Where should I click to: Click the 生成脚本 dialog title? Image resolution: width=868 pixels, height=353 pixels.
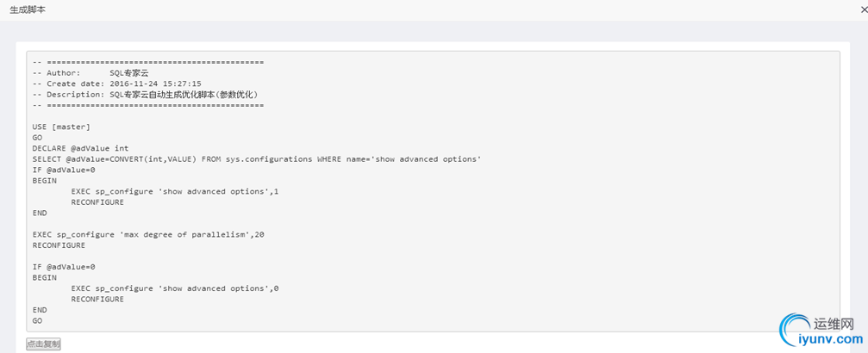pyautogui.click(x=28, y=10)
